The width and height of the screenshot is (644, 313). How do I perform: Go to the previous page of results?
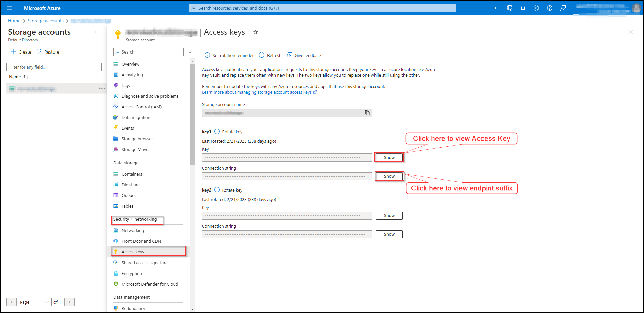[11, 302]
